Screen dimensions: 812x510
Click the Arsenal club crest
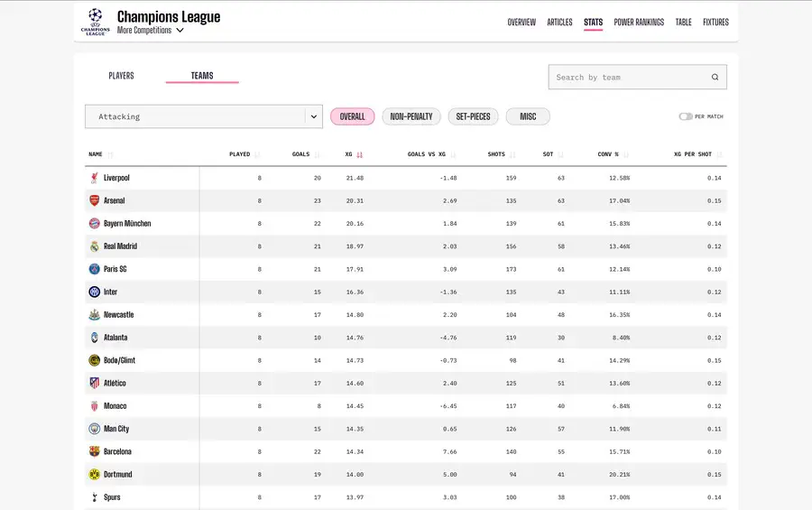point(94,200)
